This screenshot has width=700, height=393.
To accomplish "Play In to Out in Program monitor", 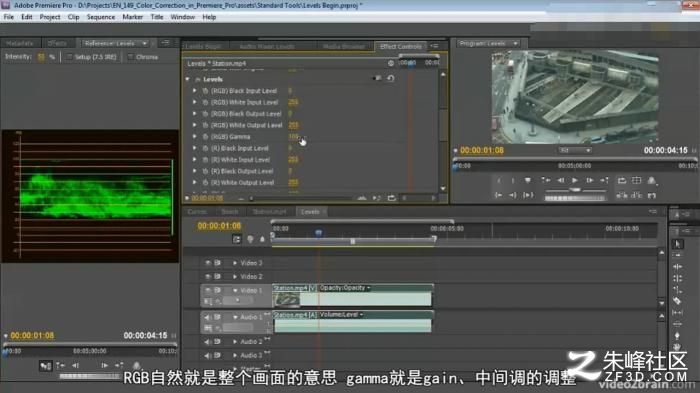I will click(528, 195).
